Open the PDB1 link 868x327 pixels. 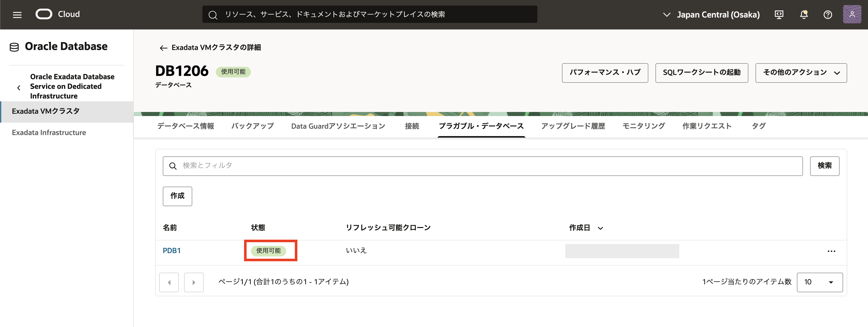click(171, 251)
